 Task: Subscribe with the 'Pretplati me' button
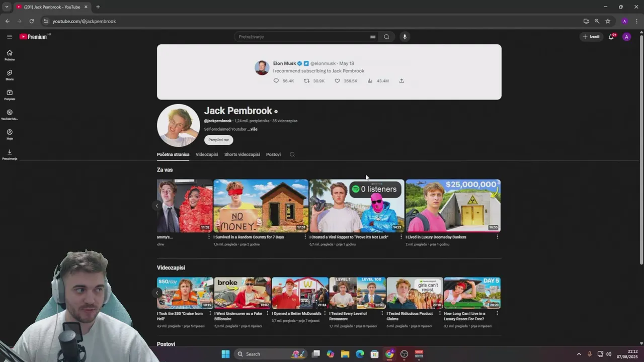click(x=219, y=140)
